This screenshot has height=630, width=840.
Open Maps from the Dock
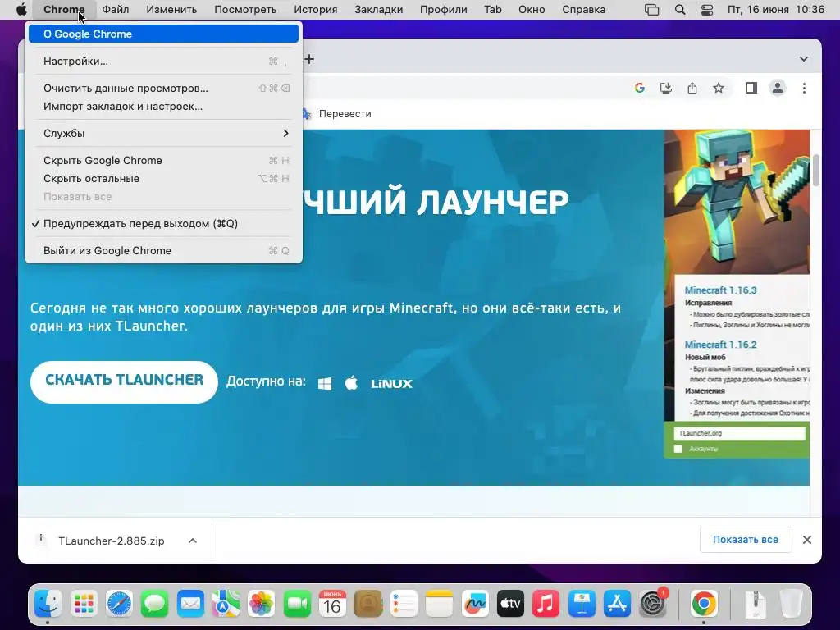tap(226, 604)
